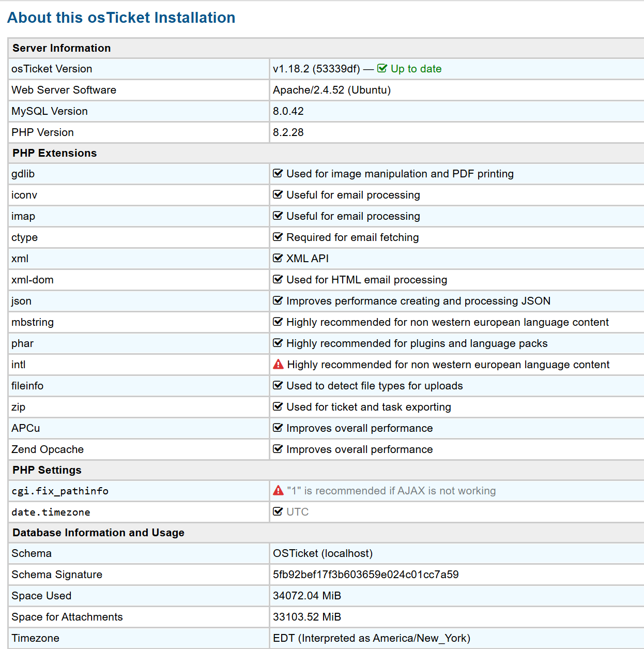Screen dimensions: 644x649
Task: Click the check icon in fileinfo row
Action: [x=278, y=385]
